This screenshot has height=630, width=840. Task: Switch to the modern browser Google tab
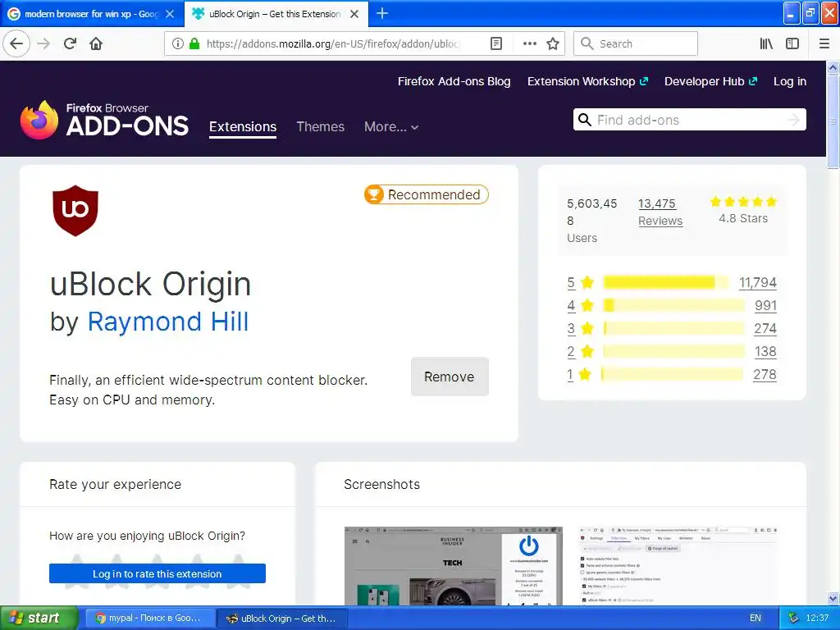click(92, 14)
